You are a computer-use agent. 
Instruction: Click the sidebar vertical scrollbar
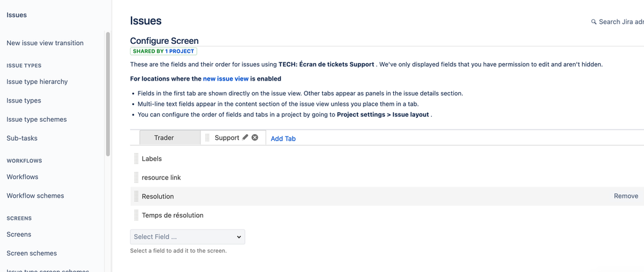pos(108,94)
